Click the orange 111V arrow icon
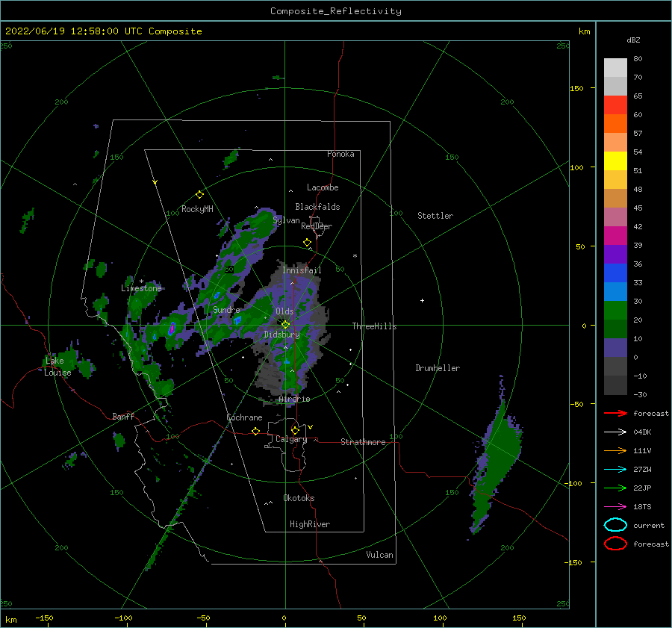The height and width of the screenshot is (628, 672). click(x=615, y=450)
